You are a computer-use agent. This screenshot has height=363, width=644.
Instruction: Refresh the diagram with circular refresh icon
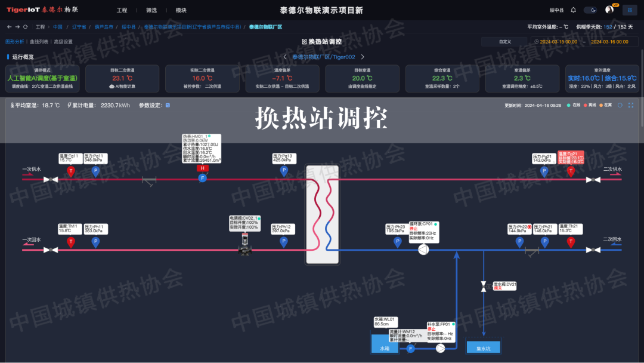[x=620, y=105]
